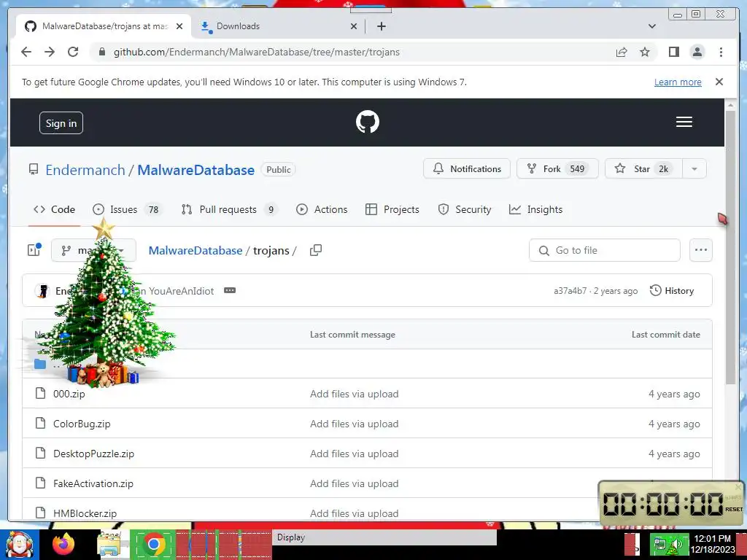Screen dimensions: 747x560
Task: Reload the current page
Action: pos(73,52)
